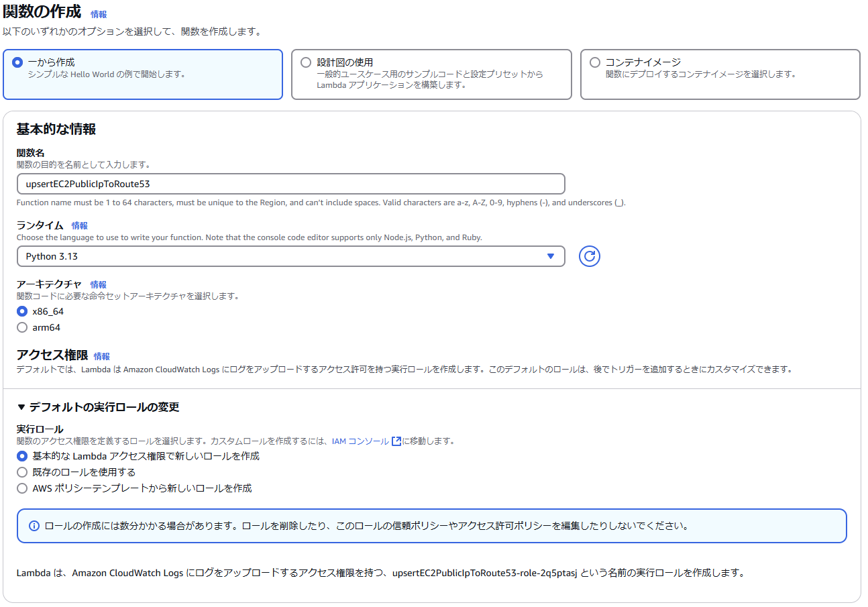Select 既存のロールを使用する
Image resolution: width=868 pixels, height=607 pixels.
(22, 472)
